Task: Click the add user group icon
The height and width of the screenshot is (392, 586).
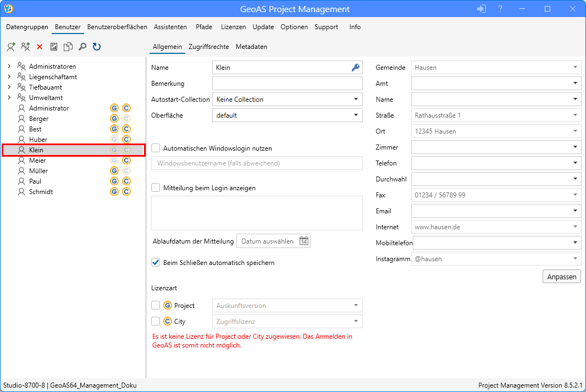Action: tap(25, 47)
